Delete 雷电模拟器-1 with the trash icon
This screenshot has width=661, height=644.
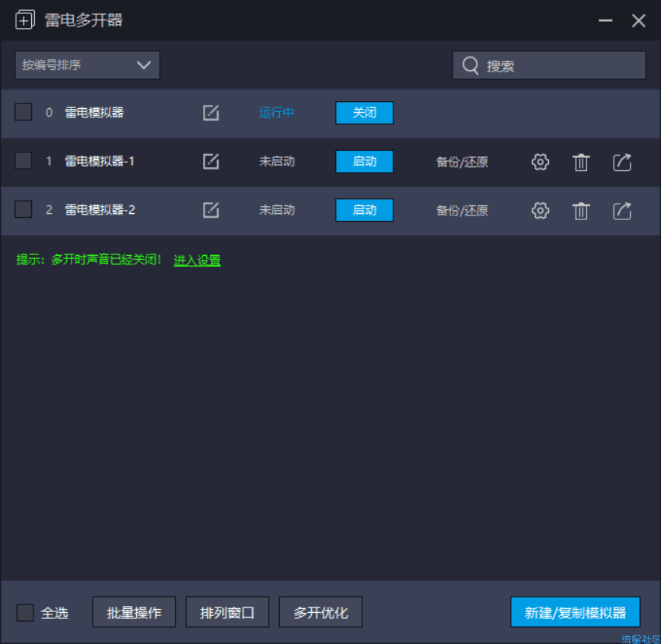(x=581, y=163)
